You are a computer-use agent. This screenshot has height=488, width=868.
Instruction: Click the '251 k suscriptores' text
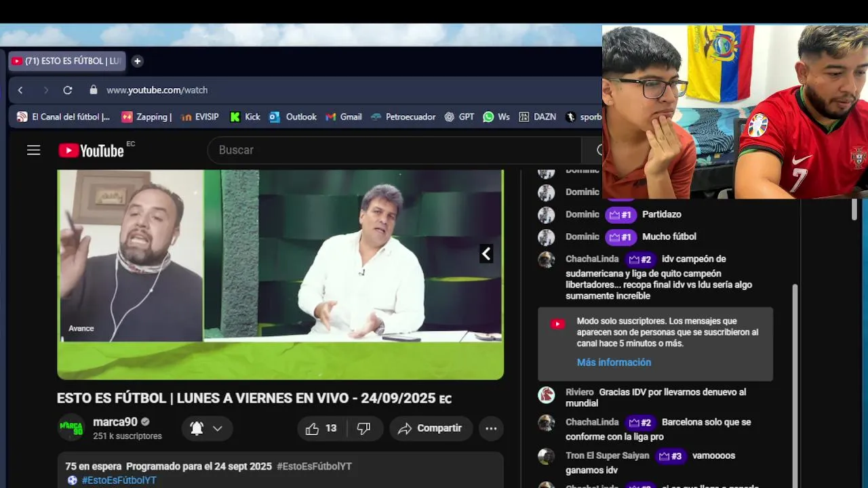point(127,436)
